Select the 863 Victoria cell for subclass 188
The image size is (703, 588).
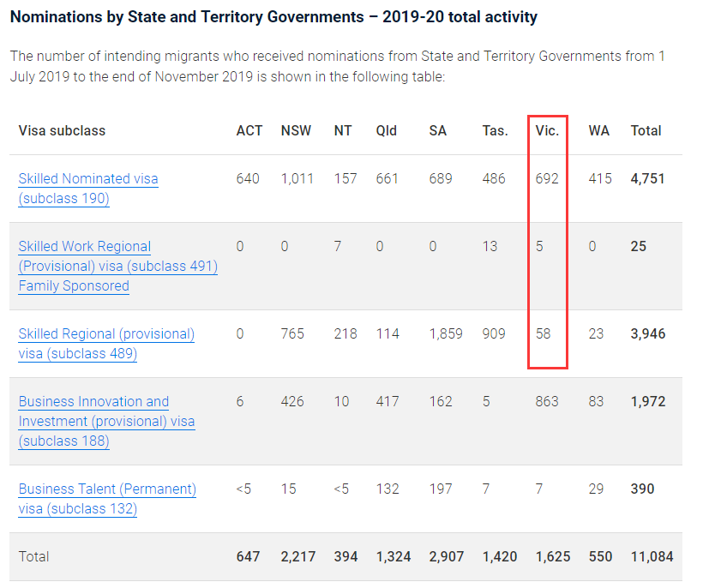coord(546,402)
